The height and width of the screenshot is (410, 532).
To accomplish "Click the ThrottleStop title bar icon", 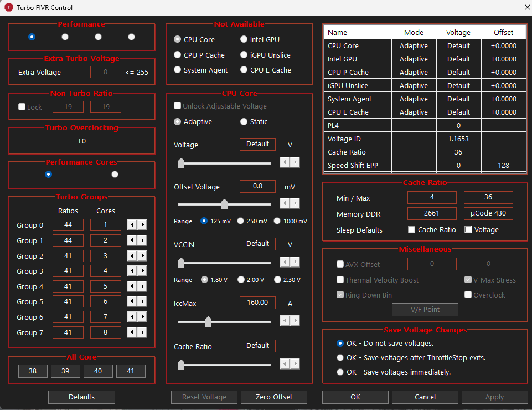I will click(8, 7).
